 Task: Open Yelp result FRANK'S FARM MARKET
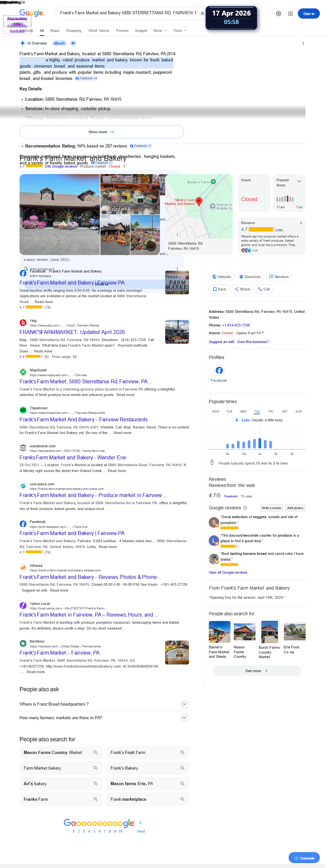[72, 332]
